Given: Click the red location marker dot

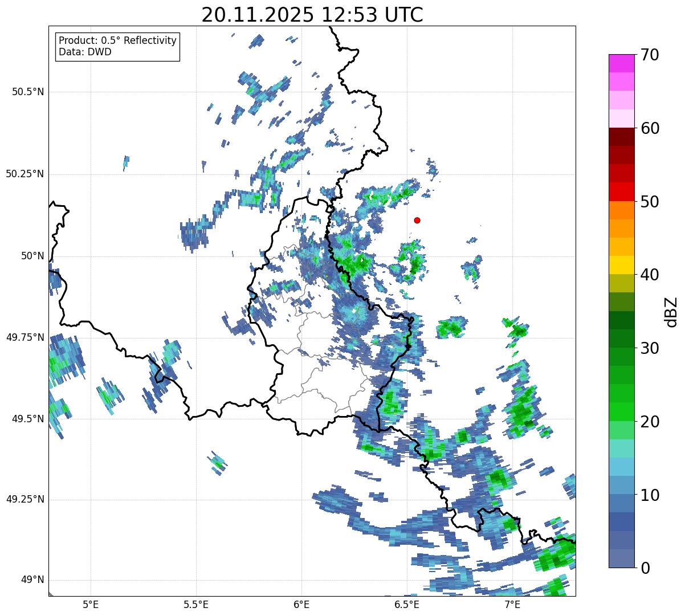Looking at the screenshot, I should tap(417, 220).
